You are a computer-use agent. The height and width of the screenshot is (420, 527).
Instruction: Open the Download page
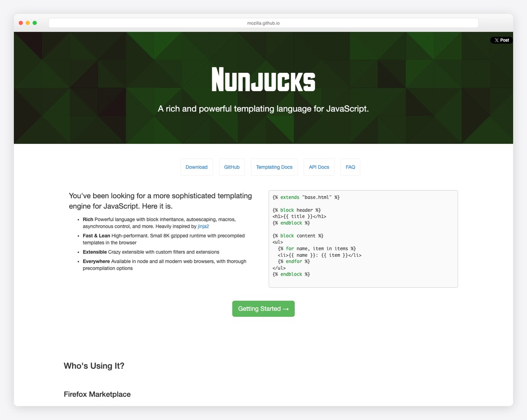coord(196,167)
